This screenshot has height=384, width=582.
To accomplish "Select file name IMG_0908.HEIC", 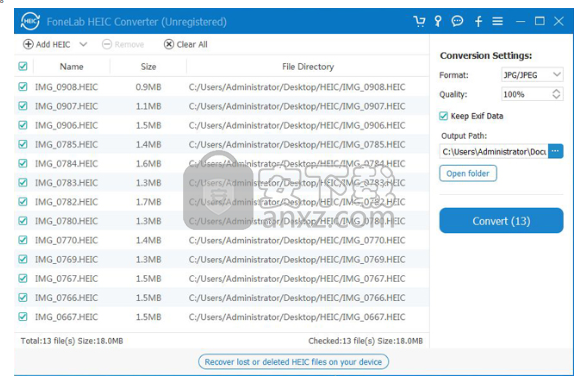I will point(66,87).
